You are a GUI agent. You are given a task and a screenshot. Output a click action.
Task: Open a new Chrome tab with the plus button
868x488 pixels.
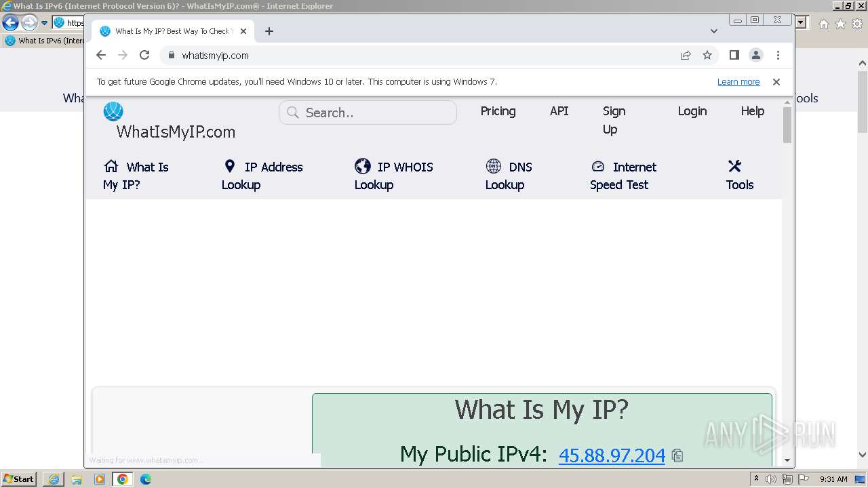[x=269, y=31]
